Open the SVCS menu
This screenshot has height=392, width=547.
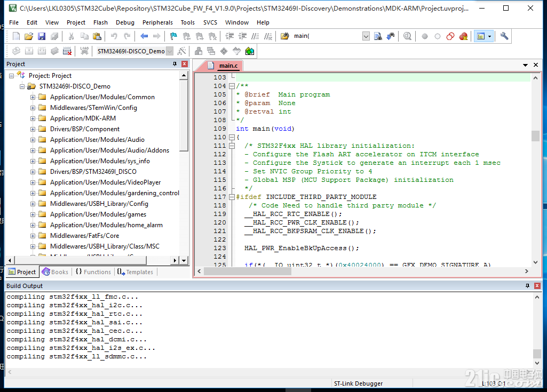click(x=210, y=22)
